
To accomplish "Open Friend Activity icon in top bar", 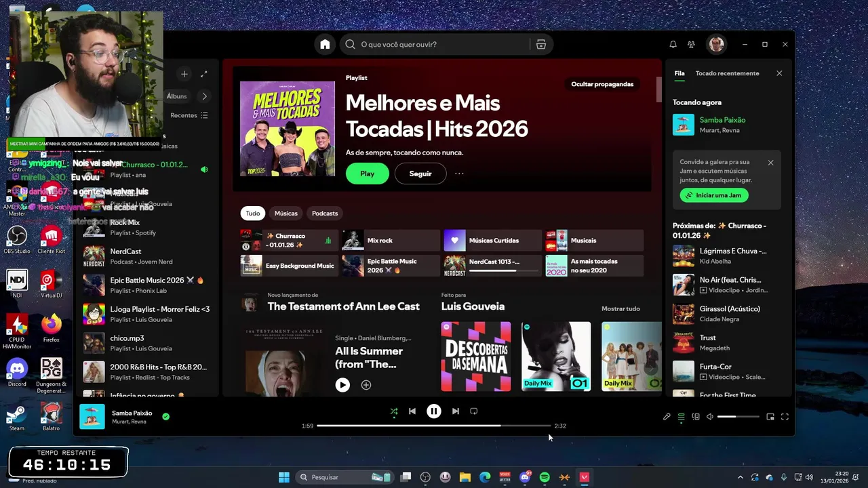I will click(691, 44).
